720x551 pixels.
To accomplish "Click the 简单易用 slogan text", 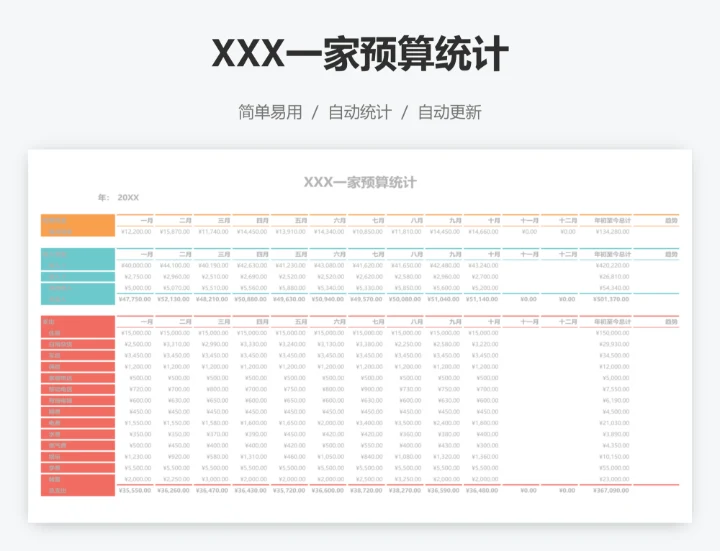I will click(x=270, y=112).
